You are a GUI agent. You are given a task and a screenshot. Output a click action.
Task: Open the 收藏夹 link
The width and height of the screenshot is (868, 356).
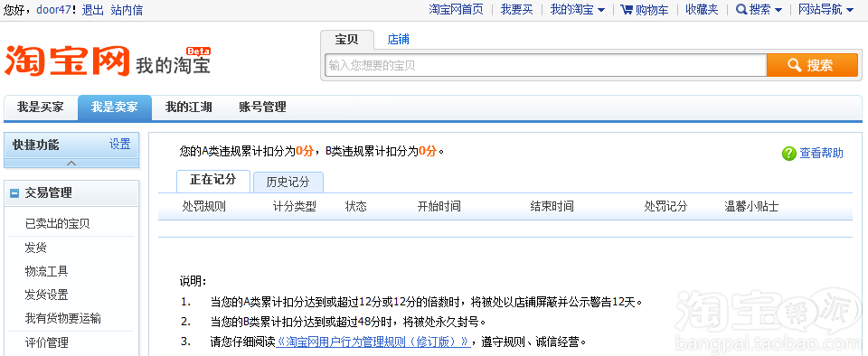[x=702, y=9]
